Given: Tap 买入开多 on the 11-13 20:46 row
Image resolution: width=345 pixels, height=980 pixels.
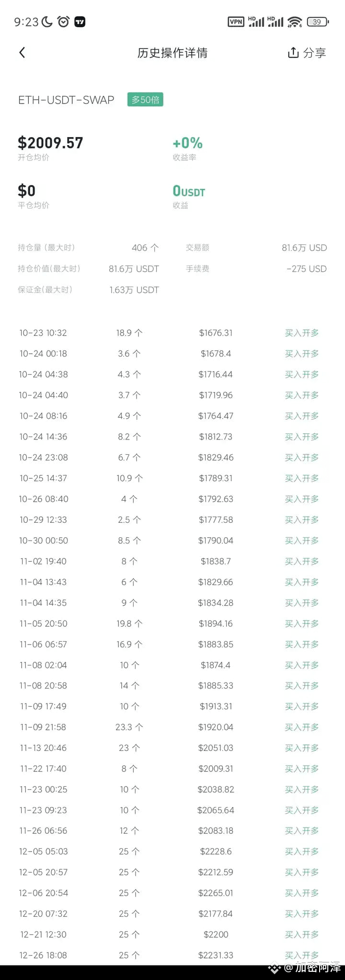Looking at the screenshot, I should [302, 748].
